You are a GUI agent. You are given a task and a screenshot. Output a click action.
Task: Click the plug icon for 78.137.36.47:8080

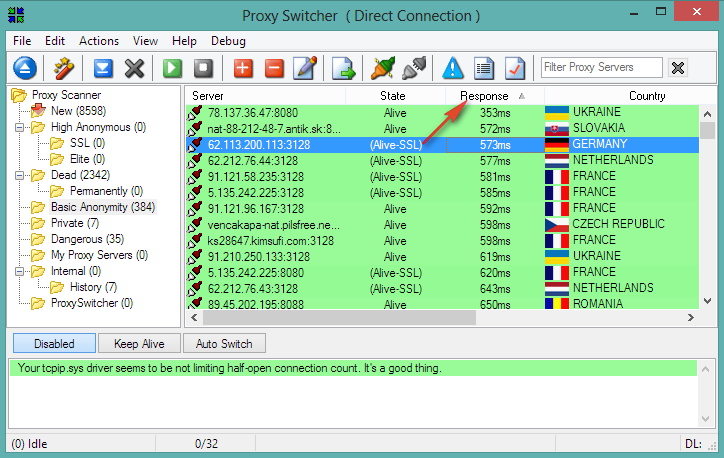(195, 112)
